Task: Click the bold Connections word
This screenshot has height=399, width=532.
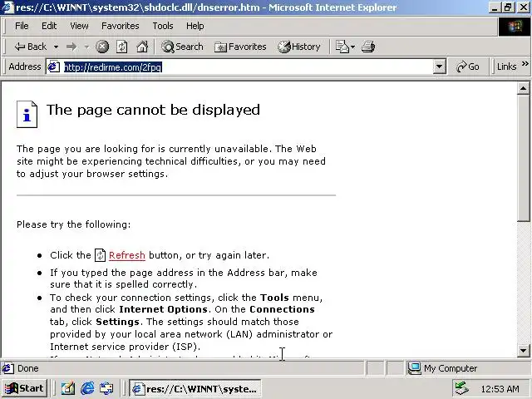Action: point(283,309)
